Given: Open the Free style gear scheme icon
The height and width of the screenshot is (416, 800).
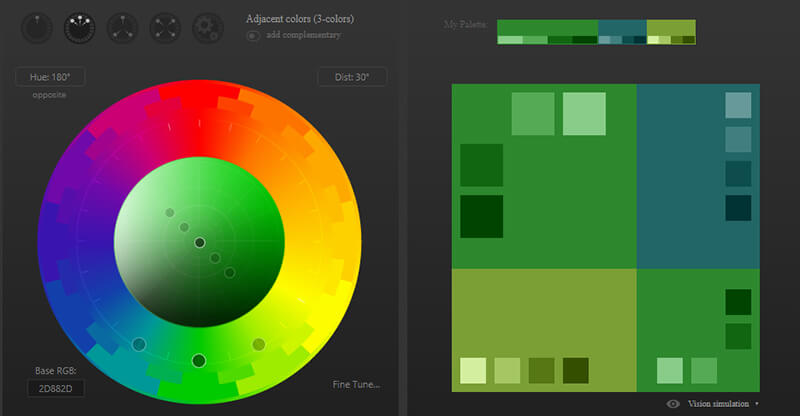Looking at the screenshot, I should tap(207, 27).
